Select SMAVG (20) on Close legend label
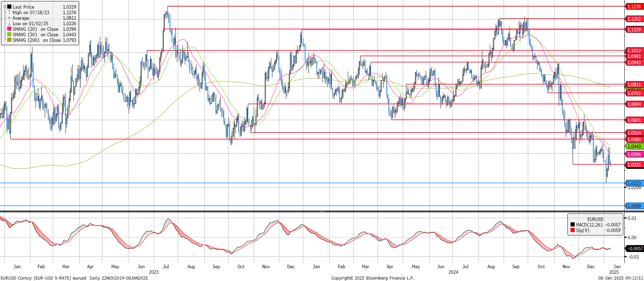Image resolution: width=644 pixels, height=281 pixels. coord(36,29)
